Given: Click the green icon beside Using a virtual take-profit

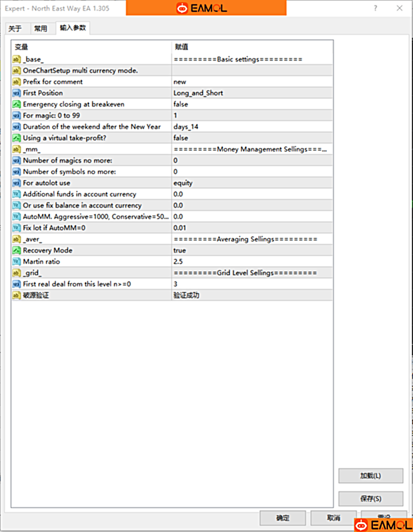Looking at the screenshot, I should click(17, 138).
